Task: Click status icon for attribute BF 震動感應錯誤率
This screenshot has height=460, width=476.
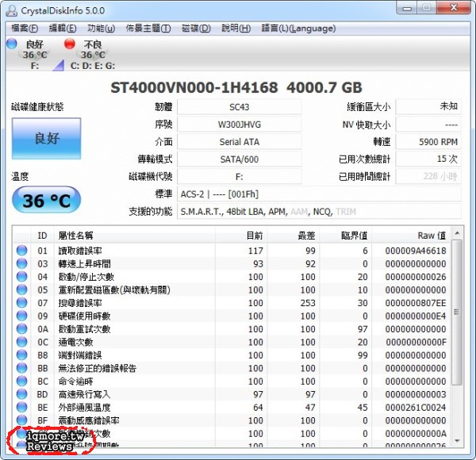Action: (x=22, y=420)
